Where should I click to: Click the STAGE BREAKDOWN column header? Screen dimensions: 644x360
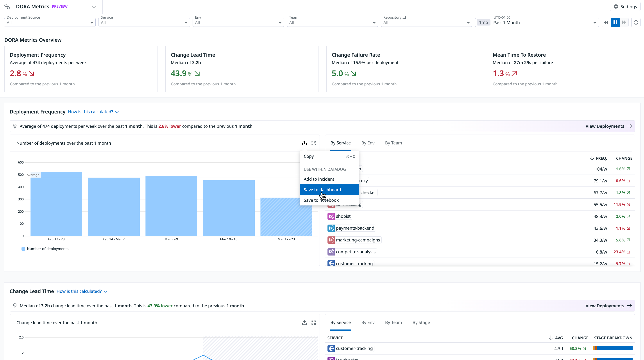point(613,338)
